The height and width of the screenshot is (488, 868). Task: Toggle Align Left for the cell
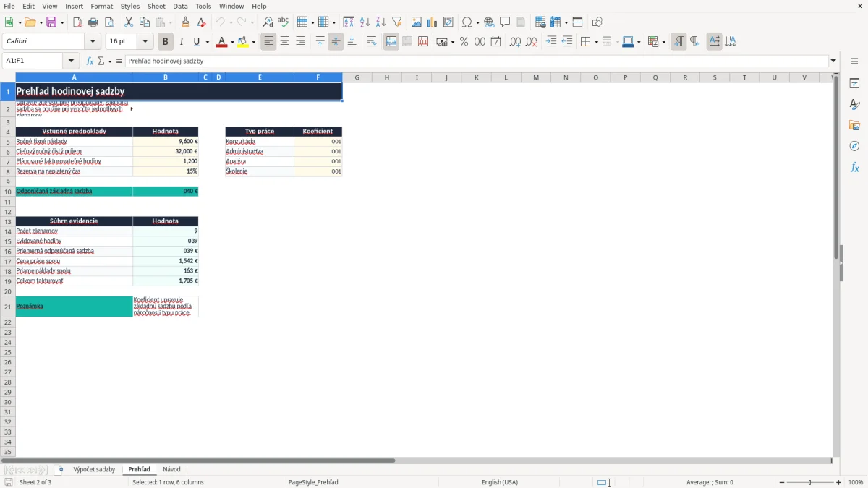(269, 42)
